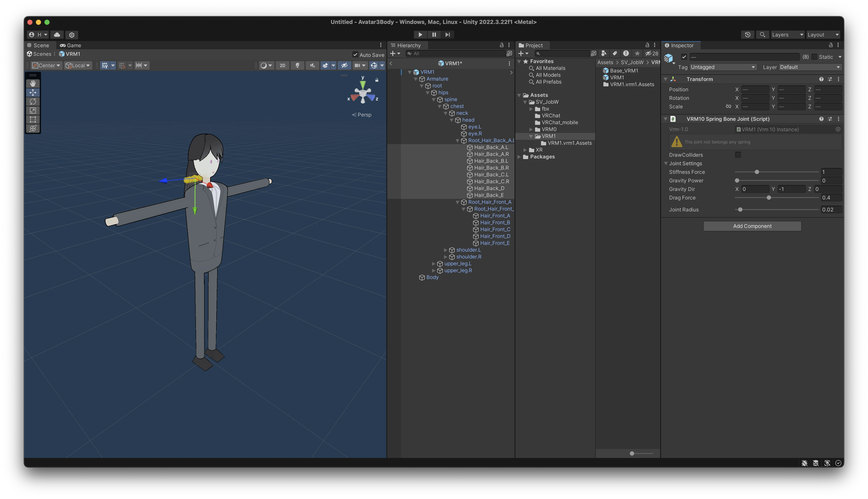
Task: Select the Rotate tool
Action: point(33,101)
